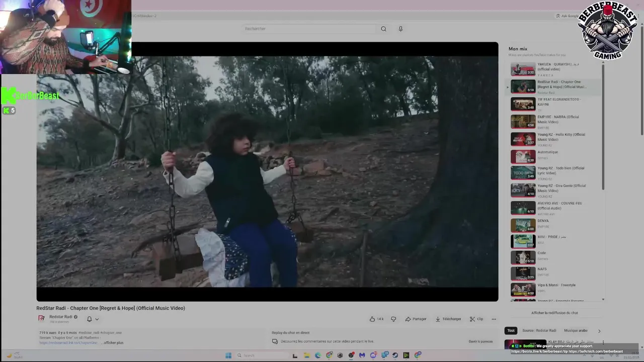The image size is (644, 362).
Task: Click Ask Google button in browser toolbar
Action: click(567, 16)
